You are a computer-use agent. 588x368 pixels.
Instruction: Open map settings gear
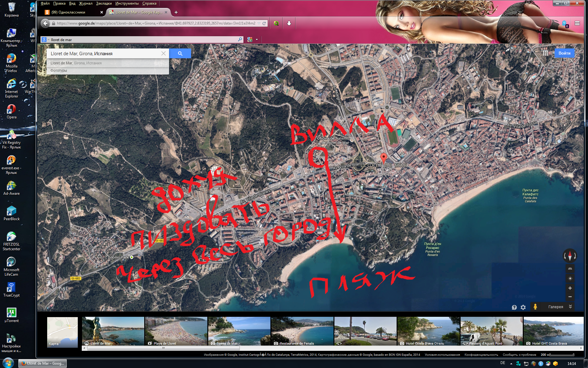(x=523, y=307)
